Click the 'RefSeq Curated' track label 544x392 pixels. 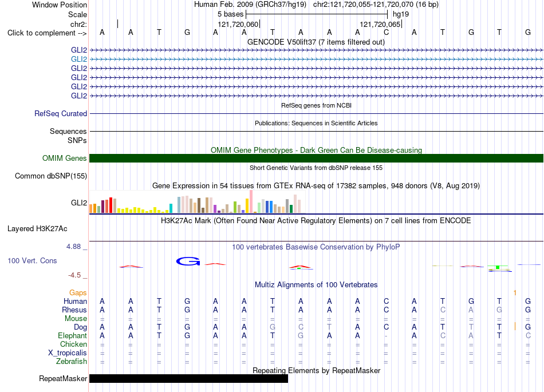(x=61, y=113)
